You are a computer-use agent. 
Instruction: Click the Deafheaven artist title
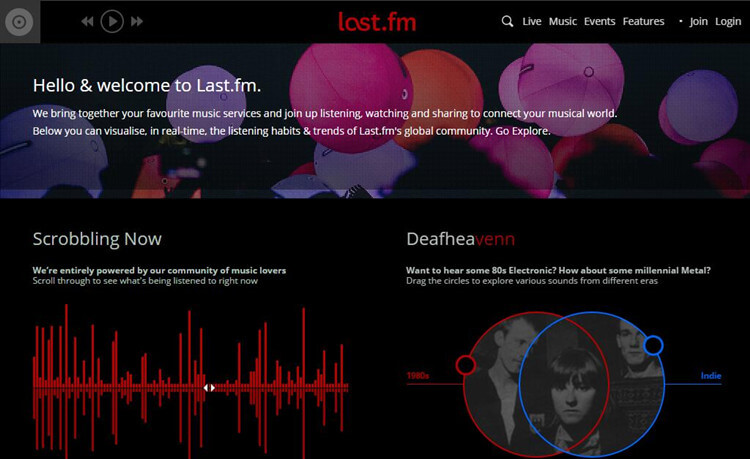coord(461,239)
